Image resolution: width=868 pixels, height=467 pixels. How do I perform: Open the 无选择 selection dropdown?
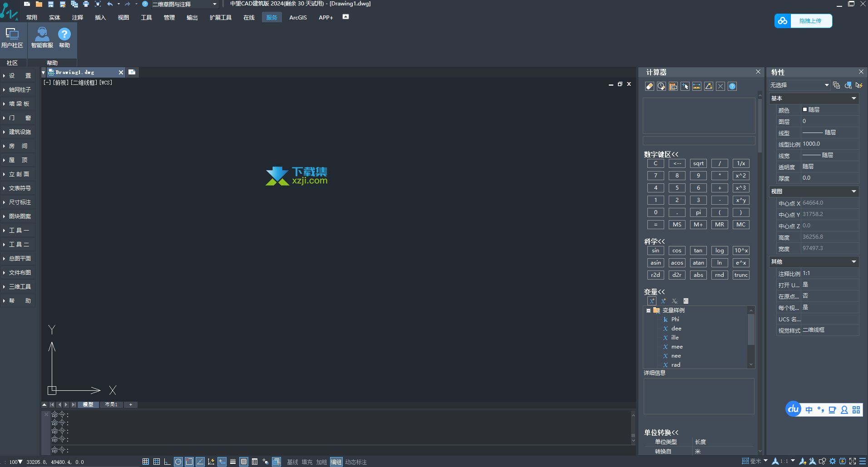tap(799, 85)
